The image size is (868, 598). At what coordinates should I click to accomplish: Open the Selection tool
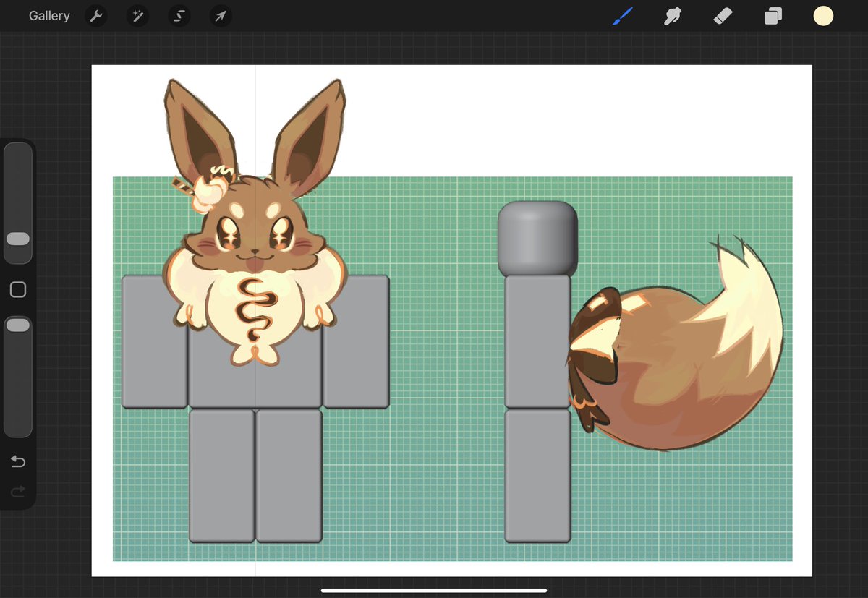pos(179,16)
